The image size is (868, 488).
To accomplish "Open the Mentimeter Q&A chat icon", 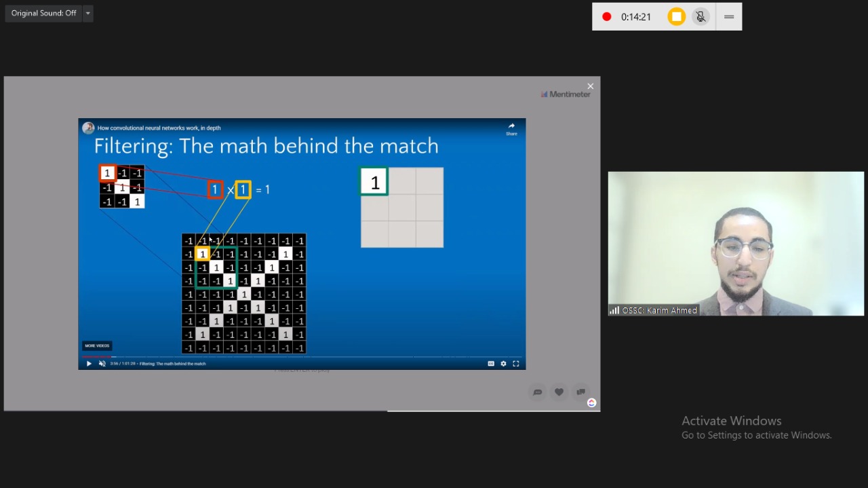I will (x=580, y=392).
